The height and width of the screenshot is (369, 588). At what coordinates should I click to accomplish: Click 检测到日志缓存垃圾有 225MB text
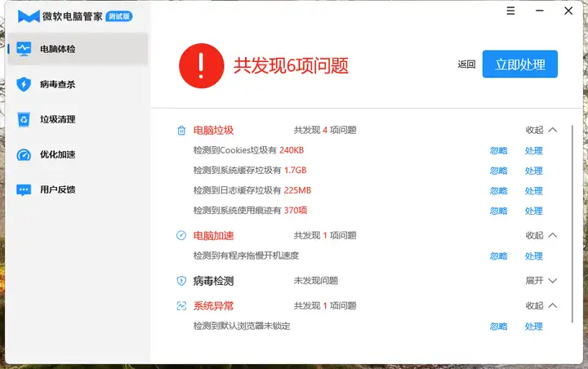pyautogui.click(x=252, y=190)
